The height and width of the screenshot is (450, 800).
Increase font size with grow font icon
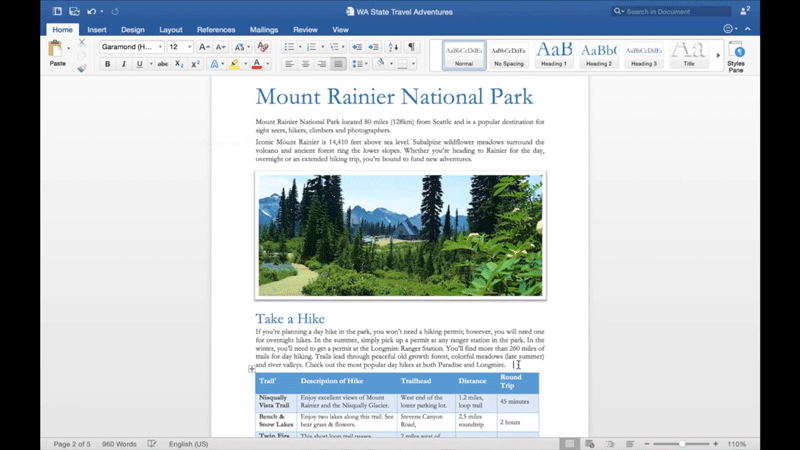203,47
